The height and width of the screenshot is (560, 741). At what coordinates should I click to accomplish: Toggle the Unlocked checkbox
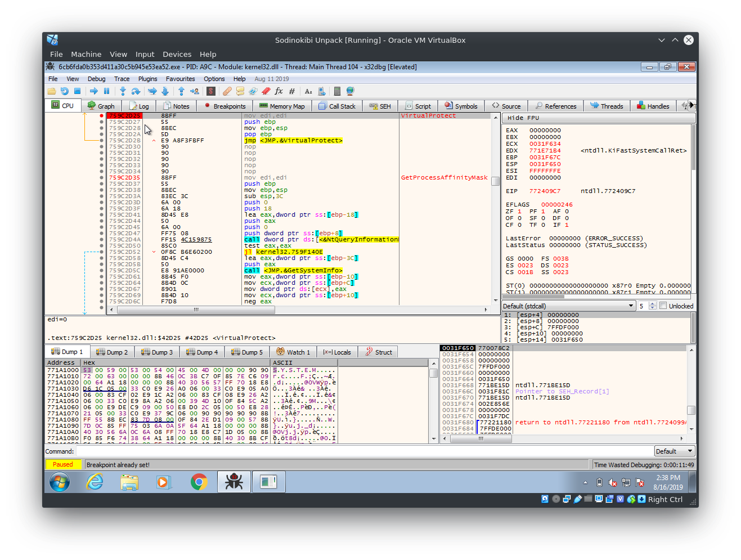point(663,306)
